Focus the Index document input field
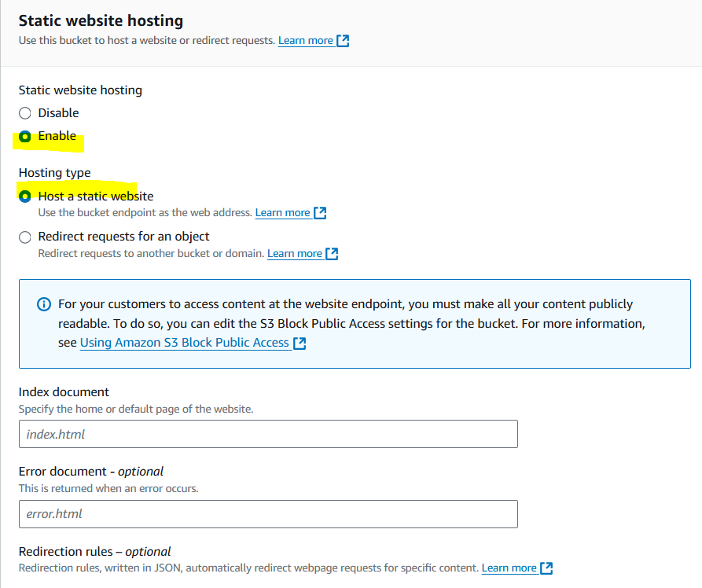 click(x=268, y=434)
